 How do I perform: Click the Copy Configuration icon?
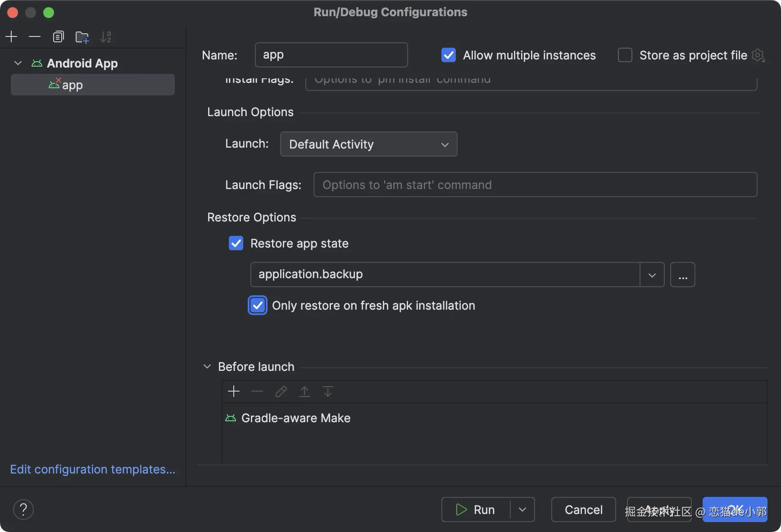click(58, 36)
